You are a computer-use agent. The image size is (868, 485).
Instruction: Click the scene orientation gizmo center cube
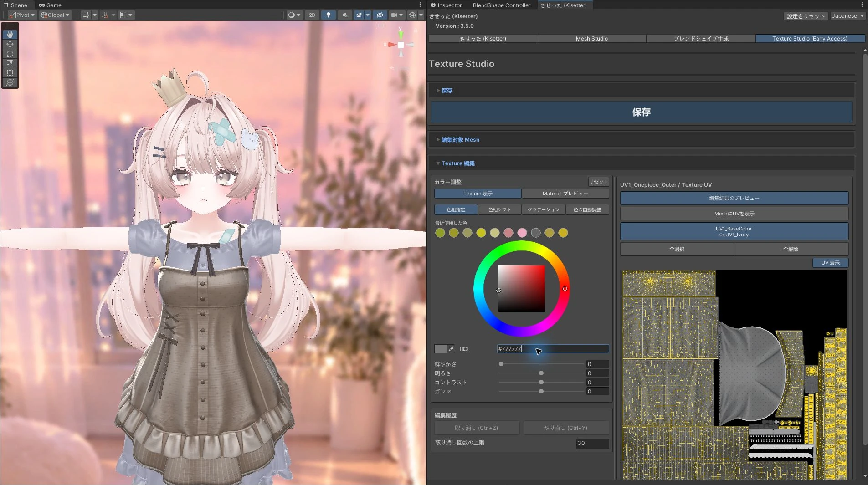(x=401, y=45)
